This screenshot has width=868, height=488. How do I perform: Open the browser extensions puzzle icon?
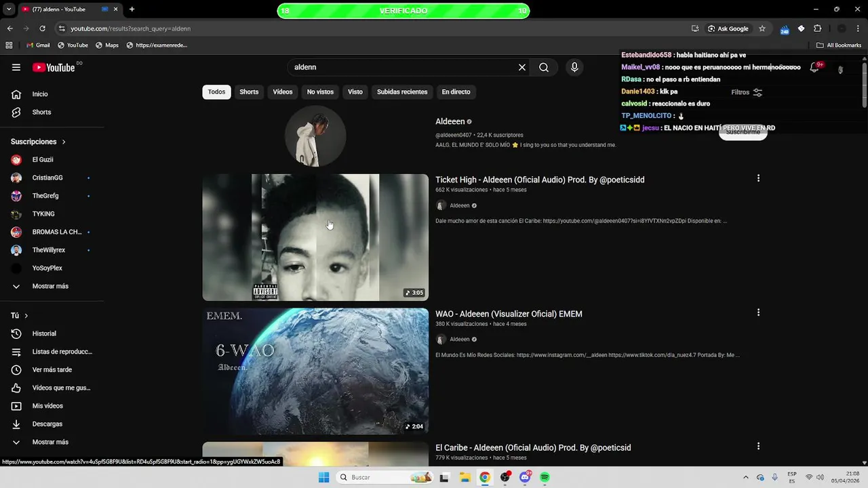tap(817, 28)
